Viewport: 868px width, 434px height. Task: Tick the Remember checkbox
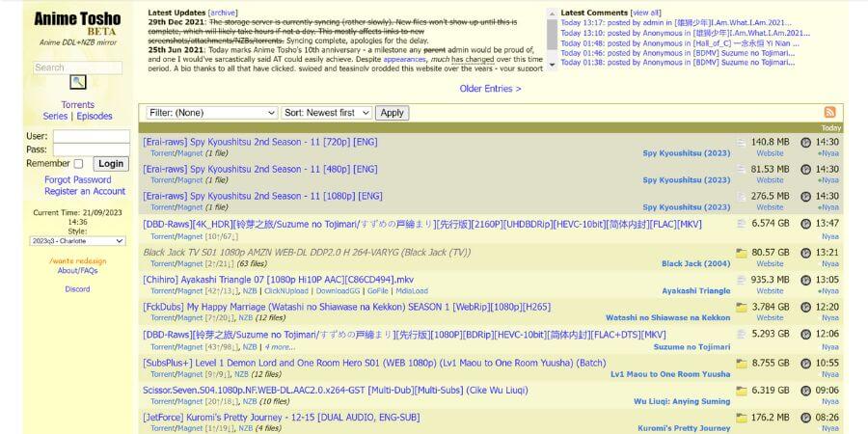tap(78, 164)
